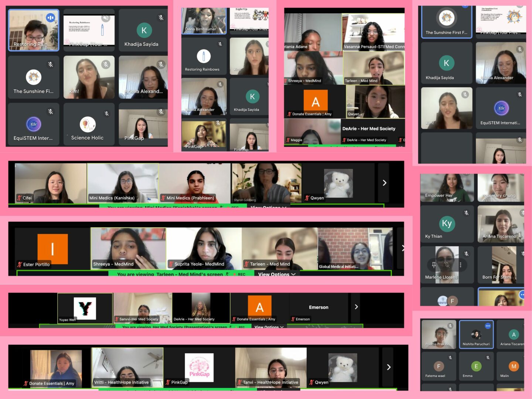Click the Ky avatar on Ky Thian tile
Image resolution: width=532 pixels, height=399 pixels.
[x=447, y=223]
